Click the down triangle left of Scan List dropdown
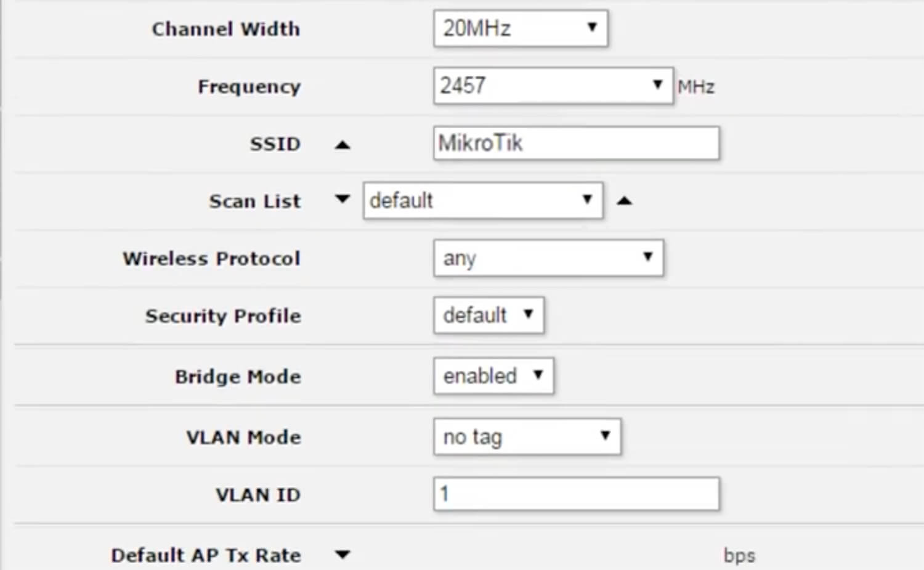This screenshot has height=570, width=924. [342, 199]
